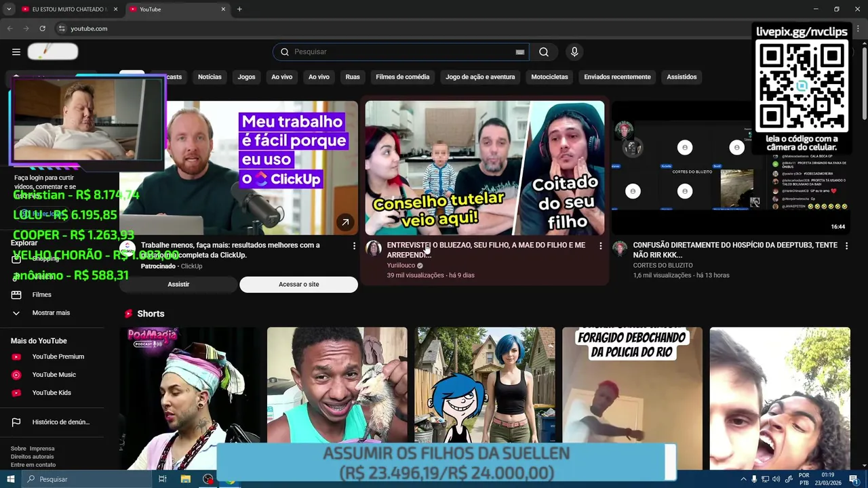Select the Assistidos filter chip
This screenshot has height=488, width=868.
pos(682,77)
